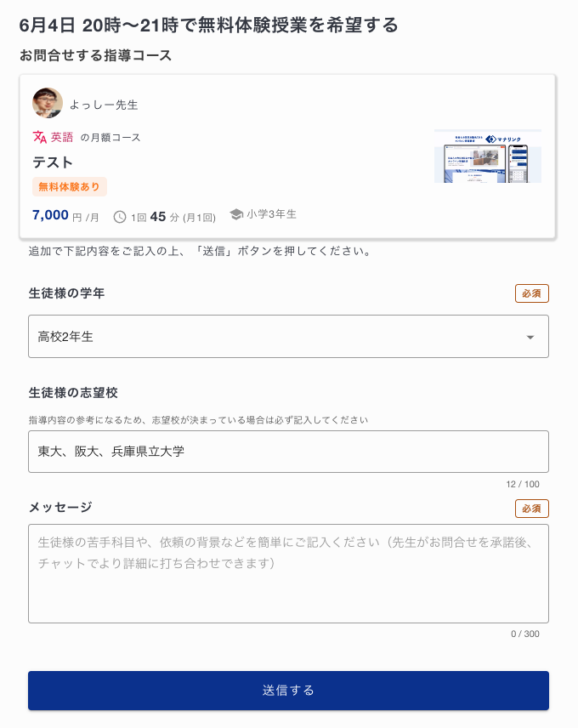
Task: Click the teacher's profile avatar photo
Action: (x=48, y=103)
